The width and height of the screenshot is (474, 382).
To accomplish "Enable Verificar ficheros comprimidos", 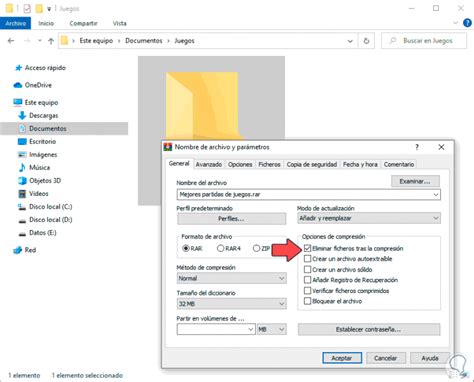I will 307,291.
